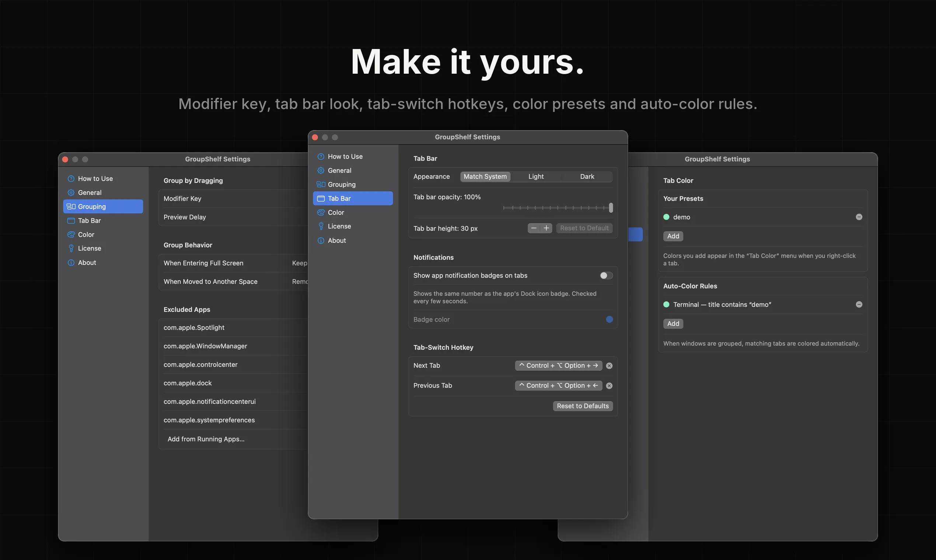Remove the demo color preset
This screenshot has height=560, width=936.
pos(859,217)
